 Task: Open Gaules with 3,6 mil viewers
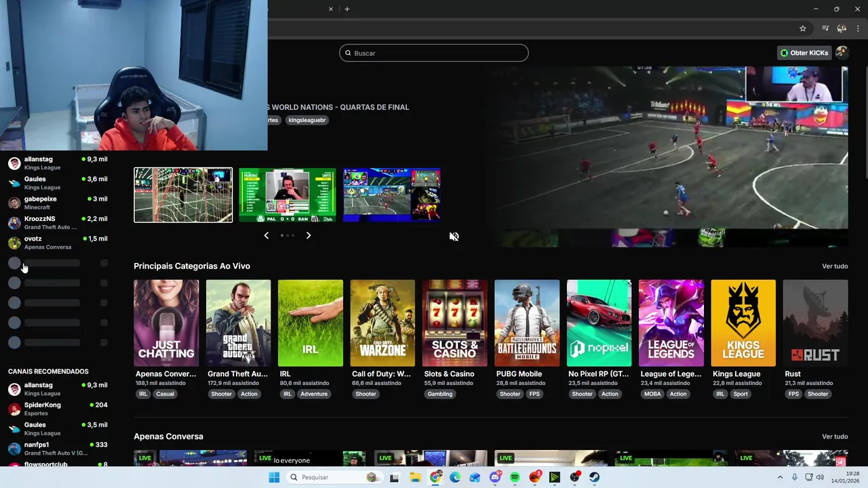[58, 183]
